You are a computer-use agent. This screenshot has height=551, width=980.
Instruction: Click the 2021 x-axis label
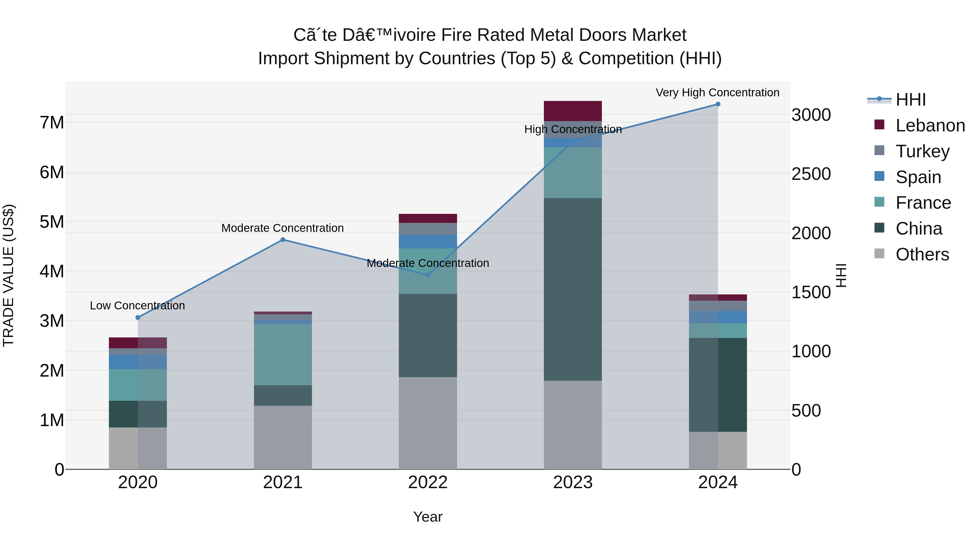click(x=283, y=482)
